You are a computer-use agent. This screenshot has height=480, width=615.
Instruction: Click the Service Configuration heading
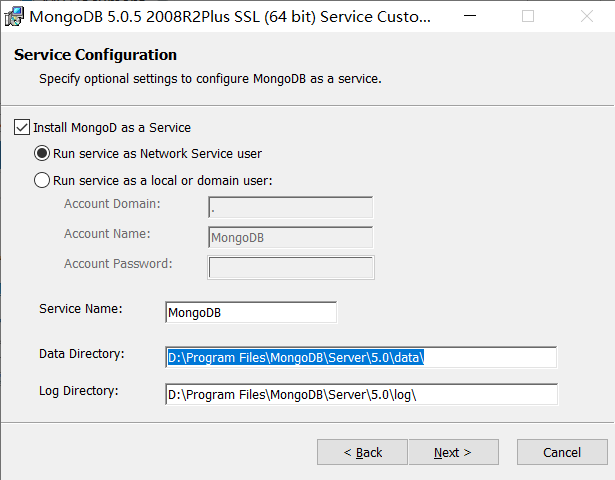point(95,55)
